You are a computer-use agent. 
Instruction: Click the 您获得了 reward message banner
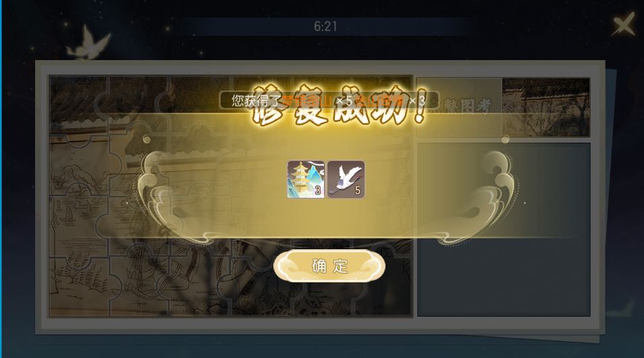tap(329, 100)
